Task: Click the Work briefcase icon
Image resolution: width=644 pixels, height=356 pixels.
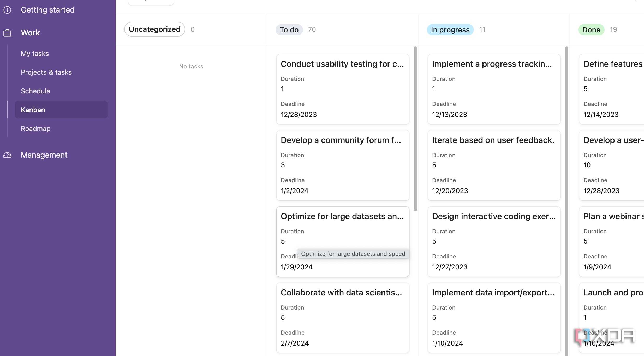Action: pyautogui.click(x=7, y=33)
